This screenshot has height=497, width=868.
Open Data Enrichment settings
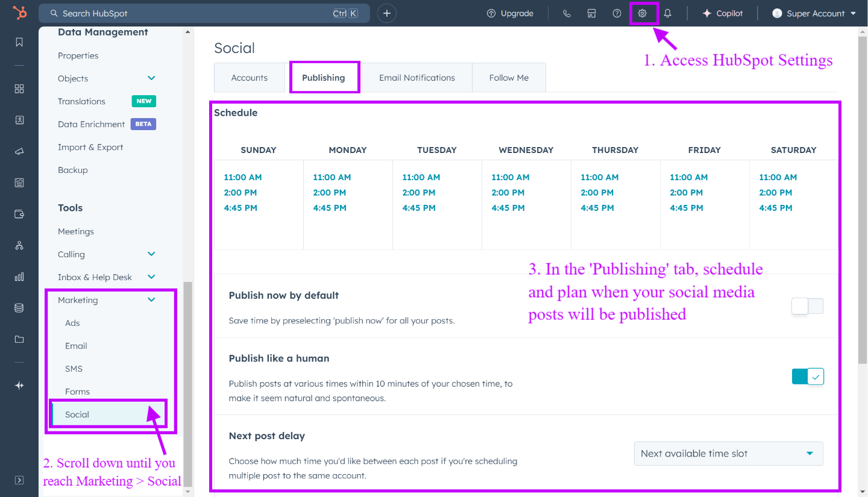92,124
